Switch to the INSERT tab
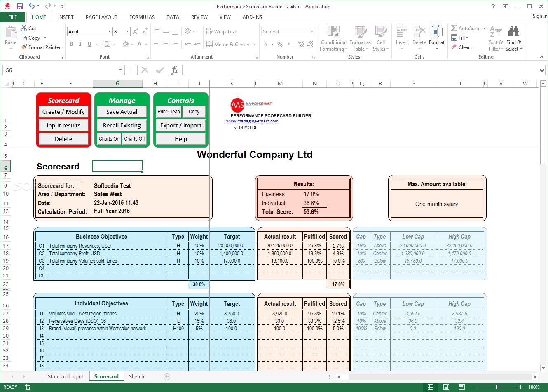Screen dimensions: 548x392 [66, 17]
